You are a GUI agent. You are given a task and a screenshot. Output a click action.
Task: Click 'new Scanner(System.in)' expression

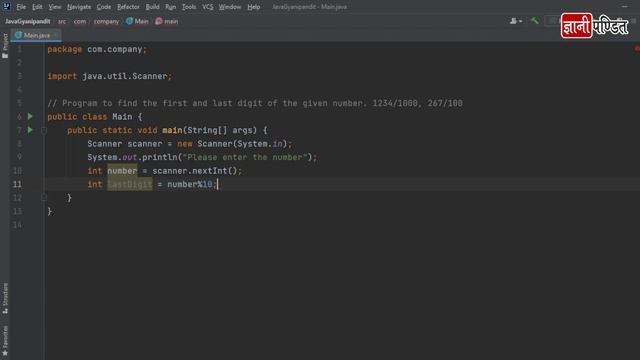232,144
